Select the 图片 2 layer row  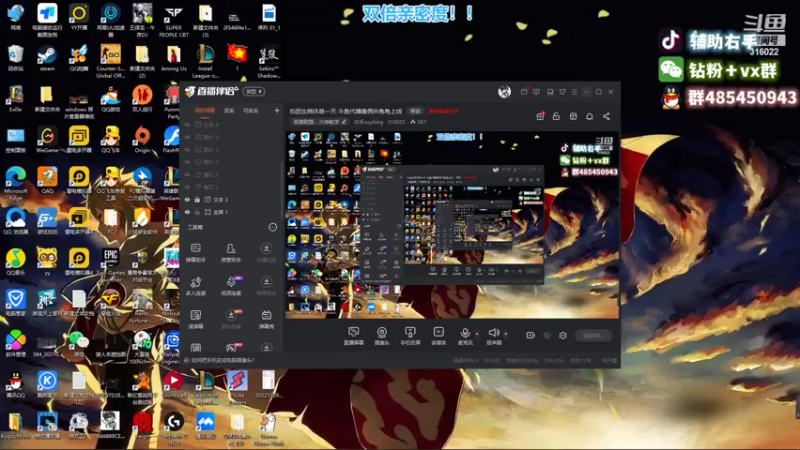pyautogui.click(x=232, y=162)
